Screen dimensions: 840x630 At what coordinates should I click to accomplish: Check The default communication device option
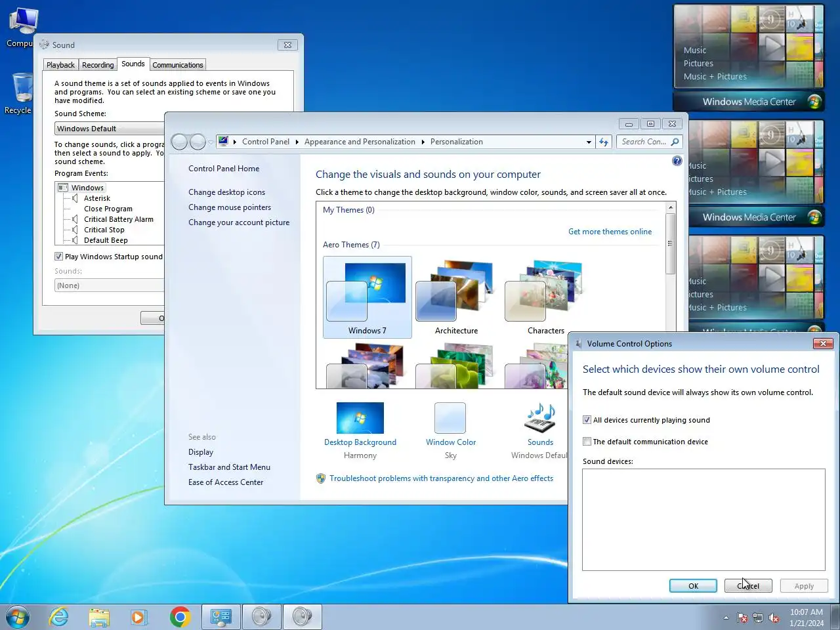(x=587, y=442)
